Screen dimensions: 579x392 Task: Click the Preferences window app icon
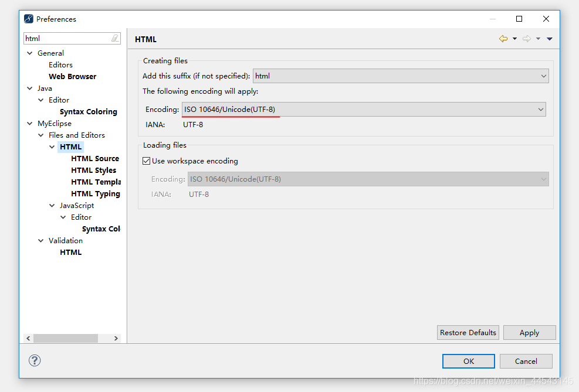coord(28,19)
